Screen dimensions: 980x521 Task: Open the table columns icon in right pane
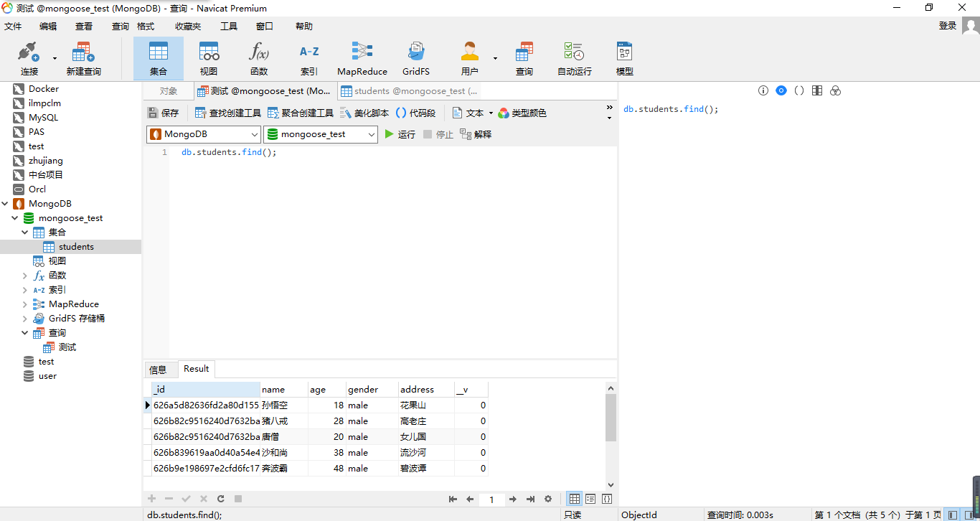coord(817,90)
